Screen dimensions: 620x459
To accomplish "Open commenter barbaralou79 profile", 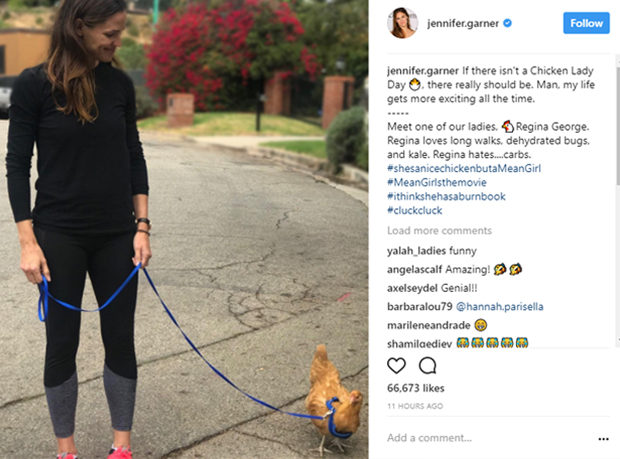I will 419,306.
